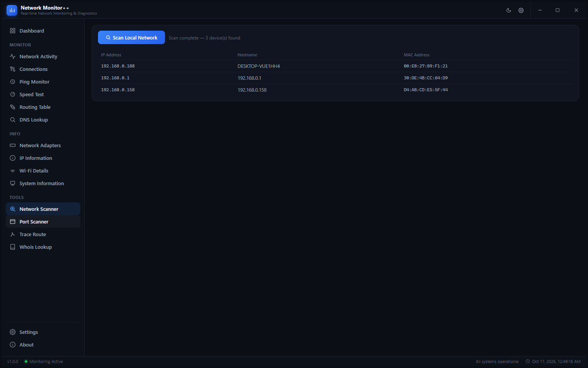Click the Connections icon in sidebar
The width and height of the screenshot is (588, 368).
pyautogui.click(x=13, y=69)
